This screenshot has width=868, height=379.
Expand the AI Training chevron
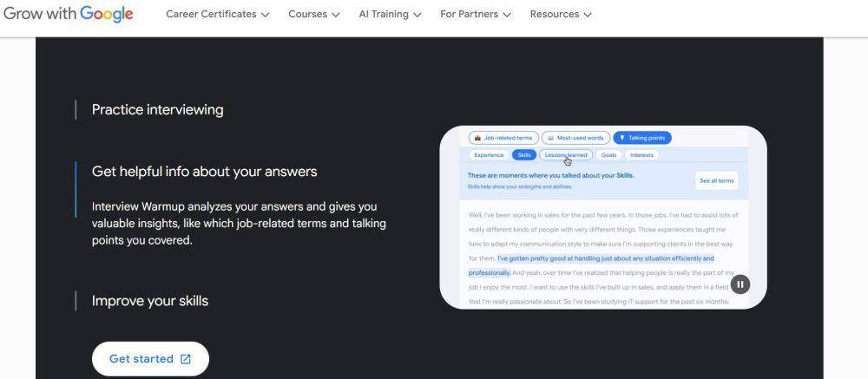coord(417,15)
